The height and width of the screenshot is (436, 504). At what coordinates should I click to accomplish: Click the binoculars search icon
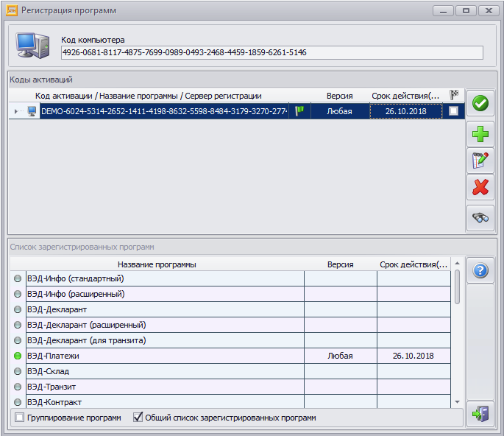pyautogui.click(x=480, y=217)
